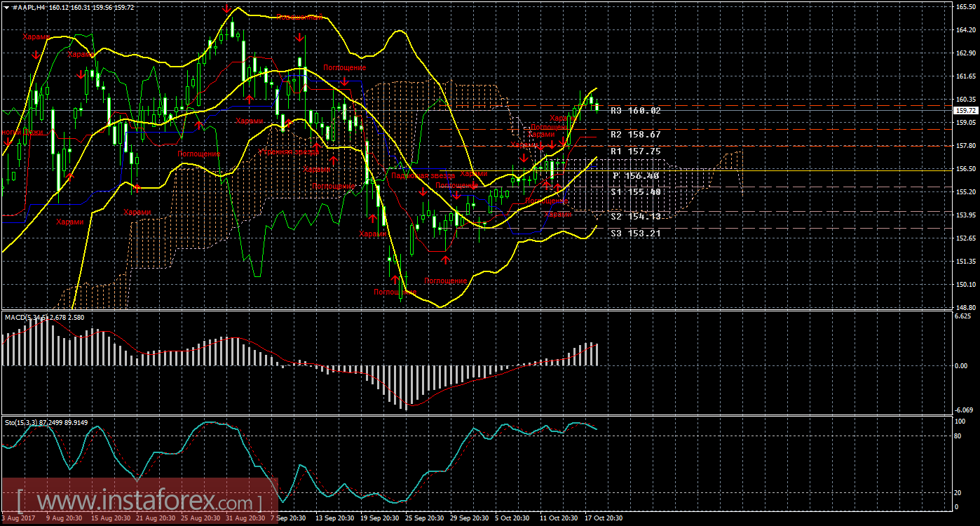Click the Sto(15,3,3) stochastic indicator label
Screen dimensions: 980x526
click(x=42, y=422)
